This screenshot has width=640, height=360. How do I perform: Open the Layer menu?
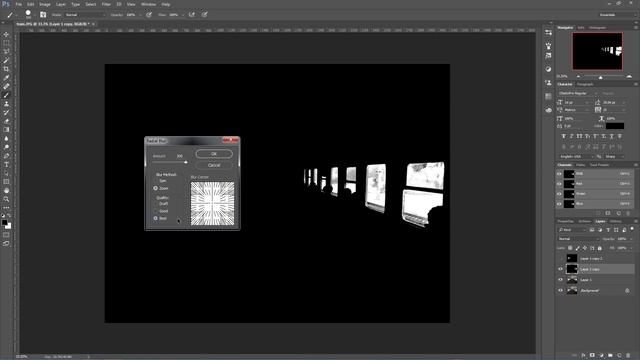pos(61,4)
